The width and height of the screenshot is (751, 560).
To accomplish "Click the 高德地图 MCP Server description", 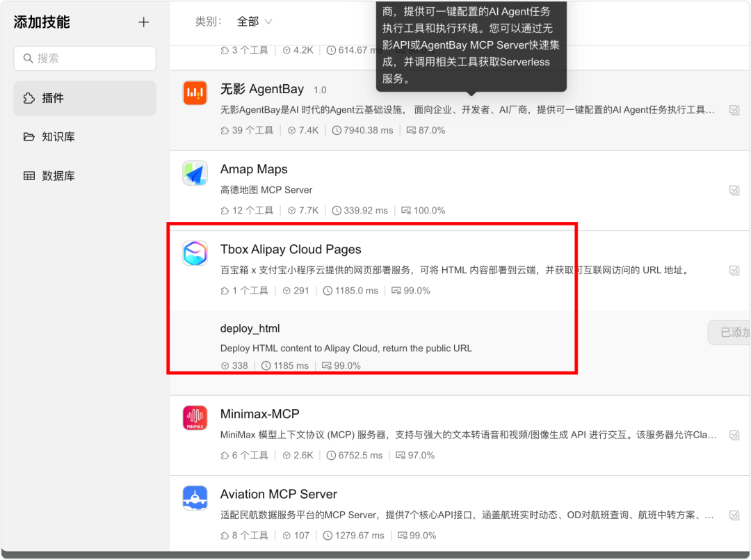I will [x=266, y=190].
